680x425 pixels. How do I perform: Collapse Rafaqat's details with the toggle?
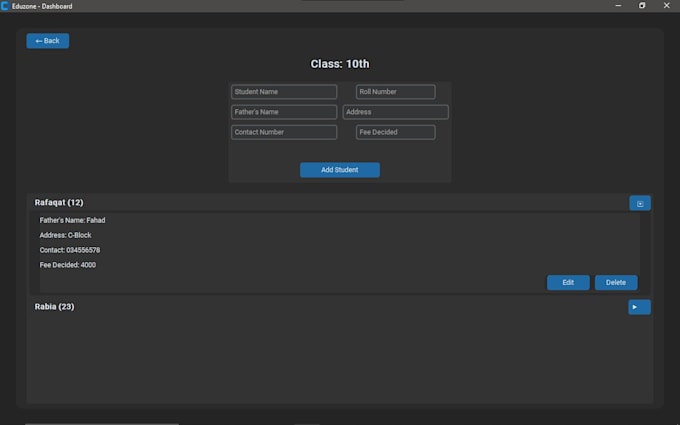point(640,203)
